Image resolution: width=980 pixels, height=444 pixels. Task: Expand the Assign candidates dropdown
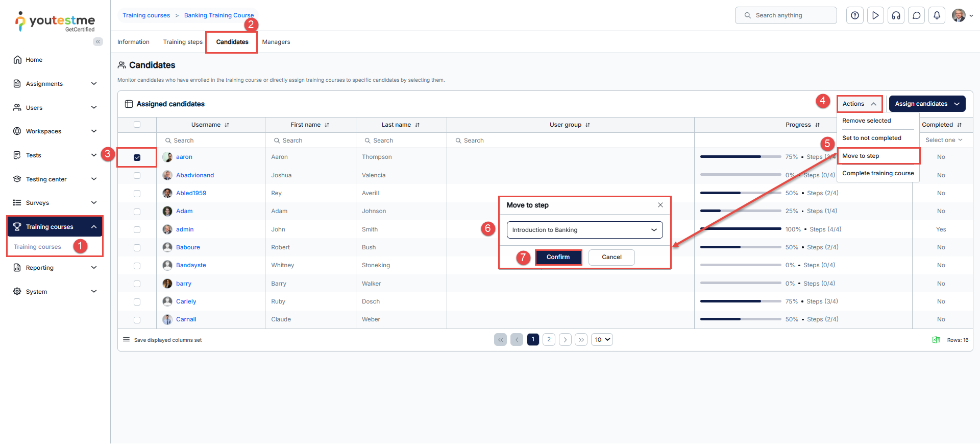[x=927, y=104]
